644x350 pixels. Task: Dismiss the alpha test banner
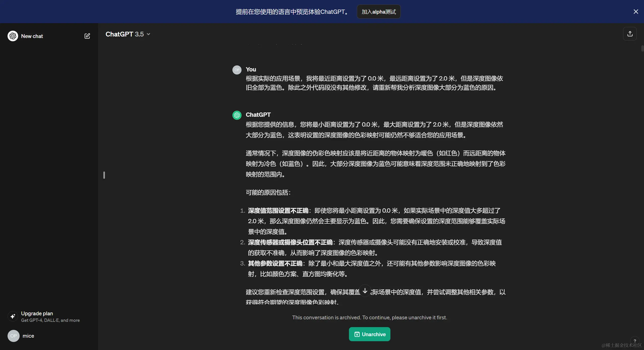[636, 12]
